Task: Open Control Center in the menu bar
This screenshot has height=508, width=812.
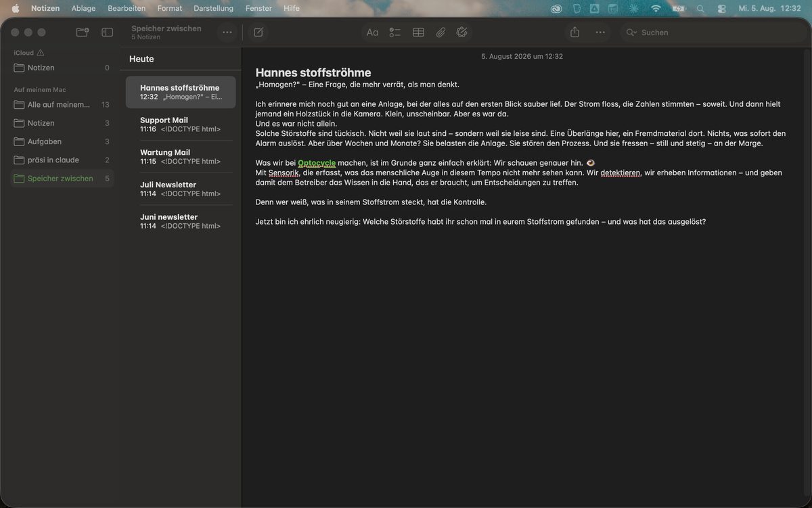Action: pyautogui.click(x=721, y=8)
